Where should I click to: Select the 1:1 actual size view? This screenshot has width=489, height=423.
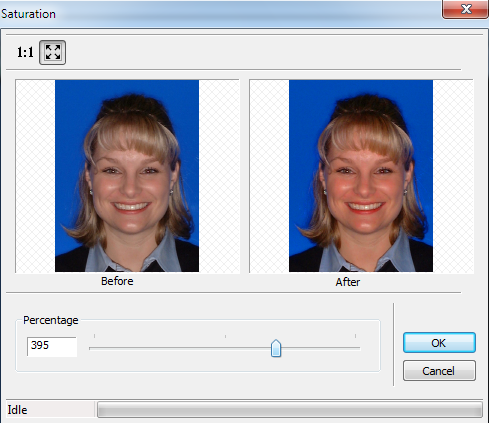pyautogui.click(x=25, y=52)
